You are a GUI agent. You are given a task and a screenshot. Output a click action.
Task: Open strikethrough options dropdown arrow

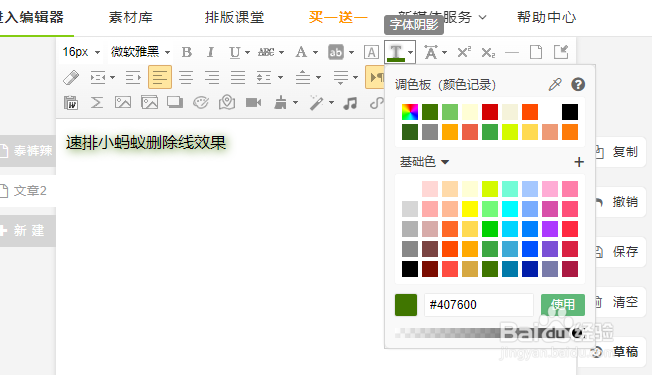[282, 52]
